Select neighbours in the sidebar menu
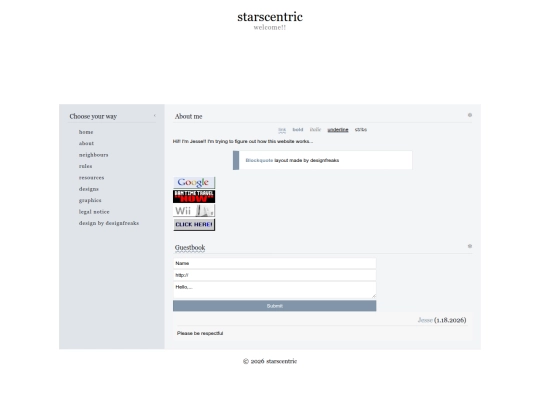The width and height of the screenshot is (540, 405). coord(93,155)
